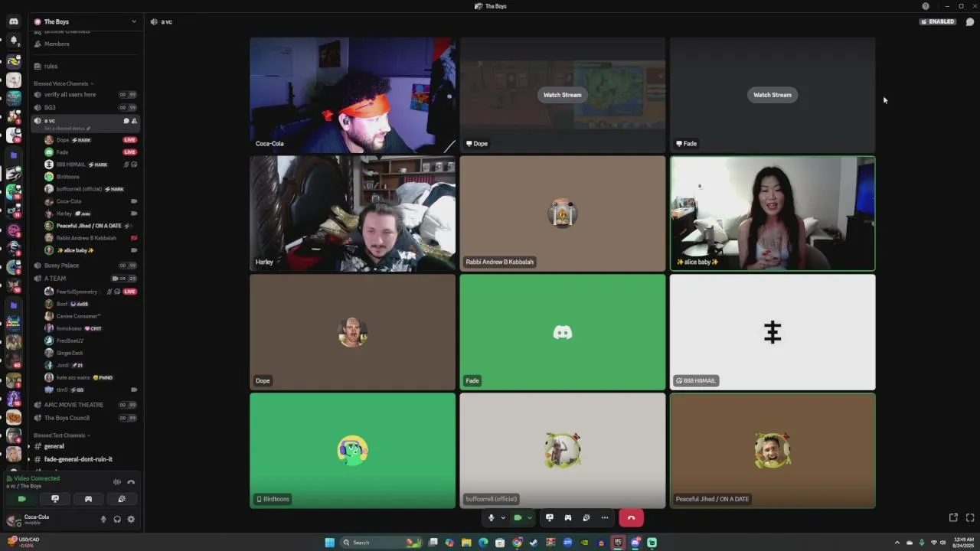
Task: Watch Dope's stream
Action: click(563, 95)
